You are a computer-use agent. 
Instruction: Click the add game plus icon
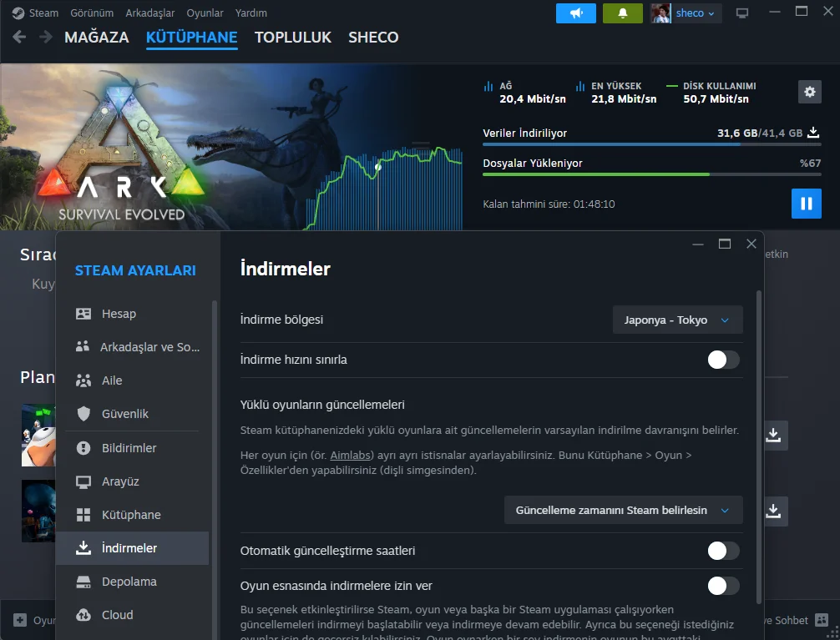point(20,620)
